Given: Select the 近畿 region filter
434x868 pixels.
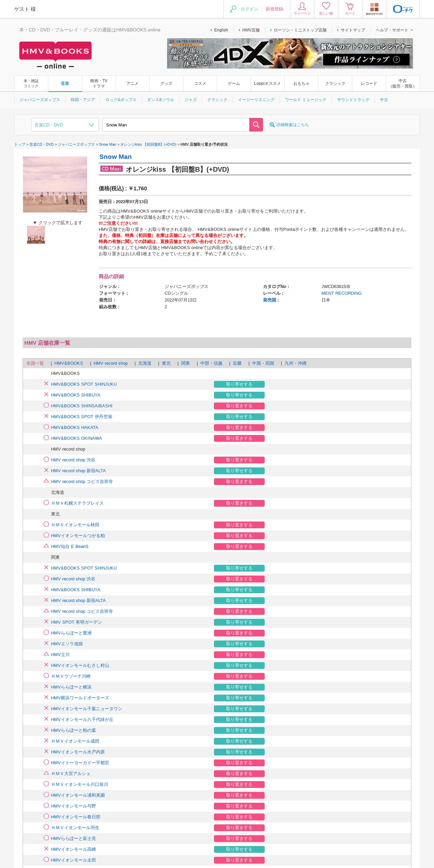Looking at the screenshot, I should [237, 363].
